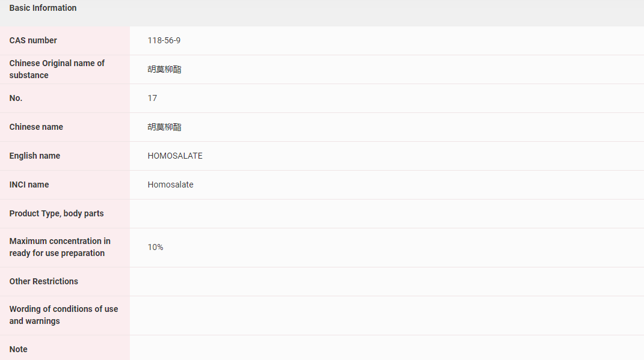The width and height of the screenshot is (644, 360).
Task: Click the Wording of conditions of use label
Action: coord(63,315)
